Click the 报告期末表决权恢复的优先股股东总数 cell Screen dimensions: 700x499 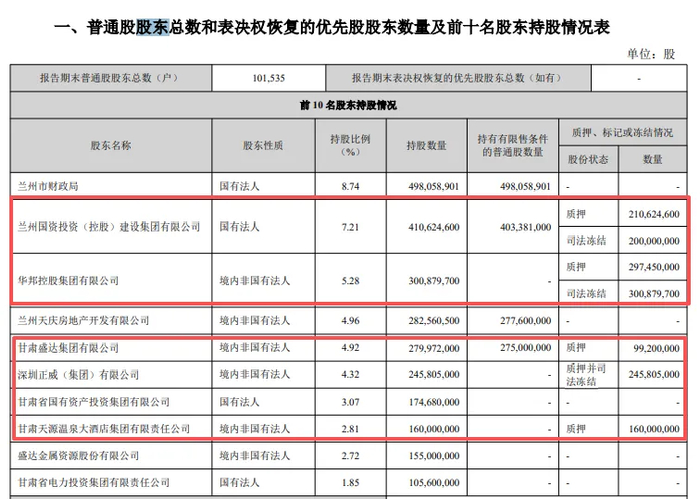click(x=458, y=78)
